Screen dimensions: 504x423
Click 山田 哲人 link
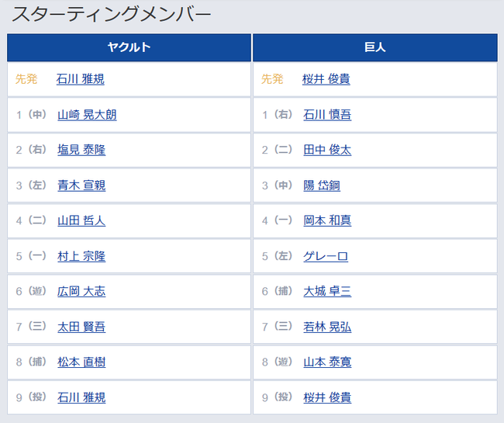coord(81,220)
